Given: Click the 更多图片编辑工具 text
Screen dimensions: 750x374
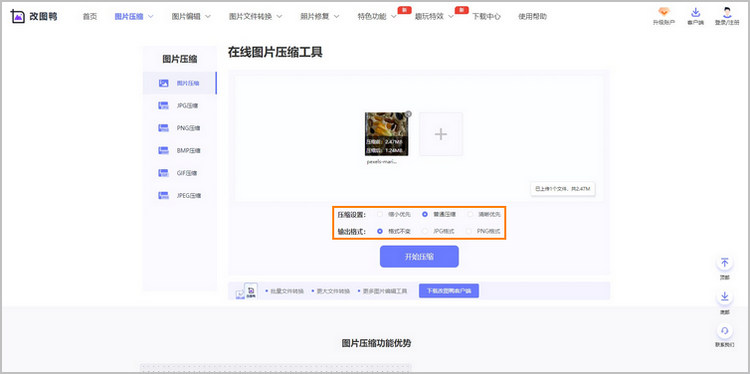Looking at the screenshot, I should [386, 291].
